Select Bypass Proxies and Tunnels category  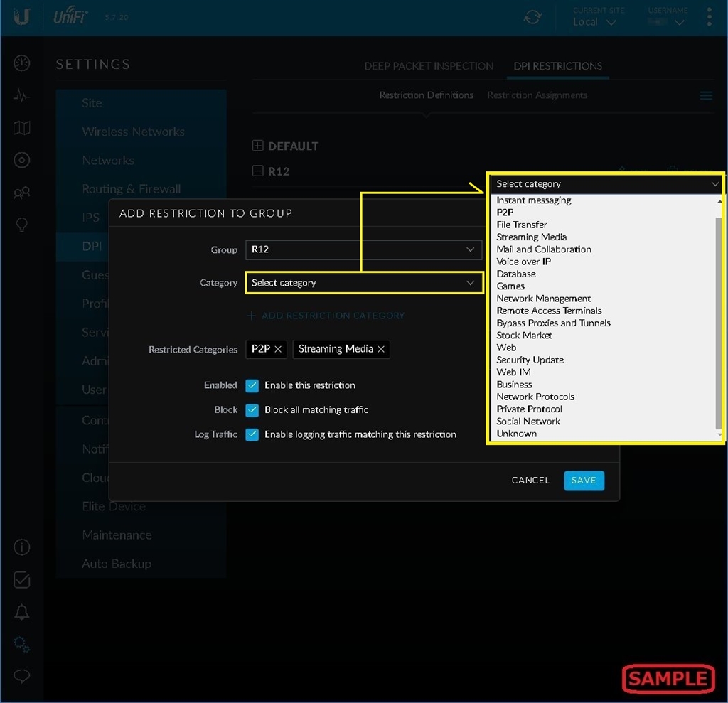click(x=553, y=323)
